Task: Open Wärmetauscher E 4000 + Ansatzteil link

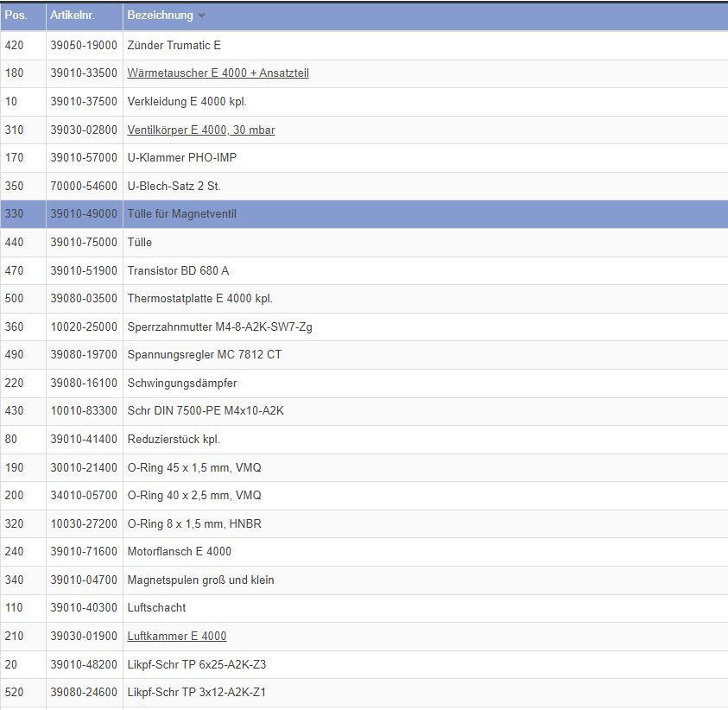Action: 218,73
